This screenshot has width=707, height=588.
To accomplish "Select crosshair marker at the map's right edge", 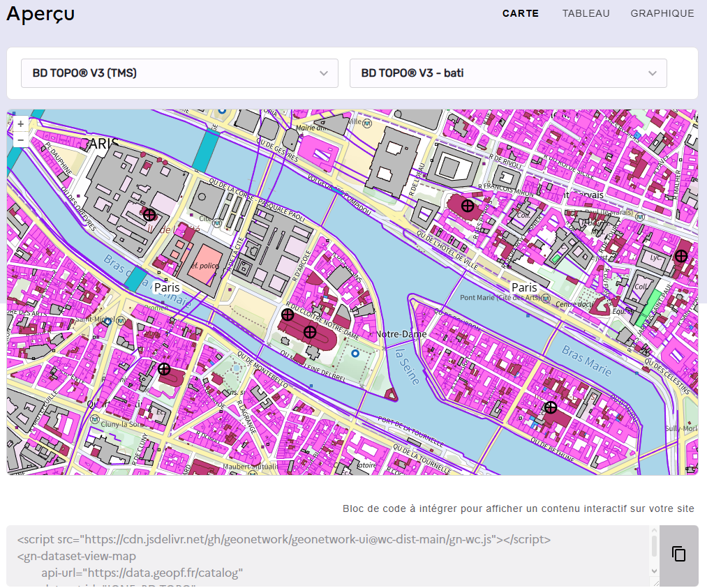I will pos(681,256).
